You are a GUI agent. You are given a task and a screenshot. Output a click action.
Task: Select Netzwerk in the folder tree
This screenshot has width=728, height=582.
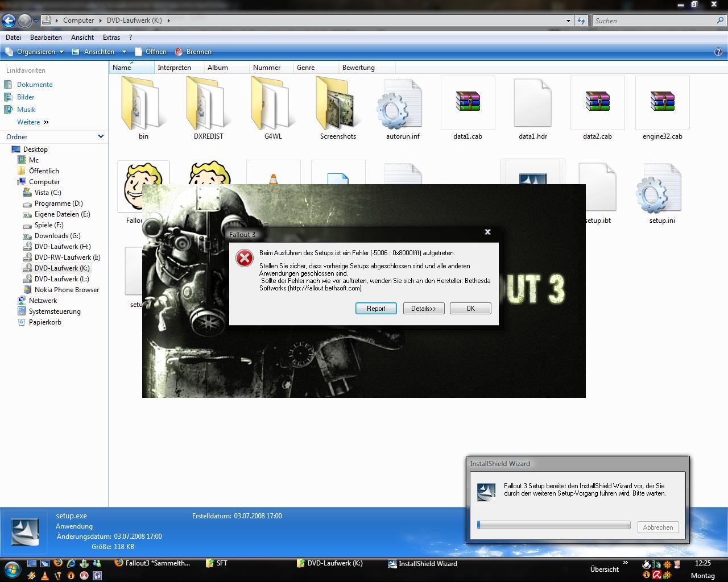[x=43, y=301]
